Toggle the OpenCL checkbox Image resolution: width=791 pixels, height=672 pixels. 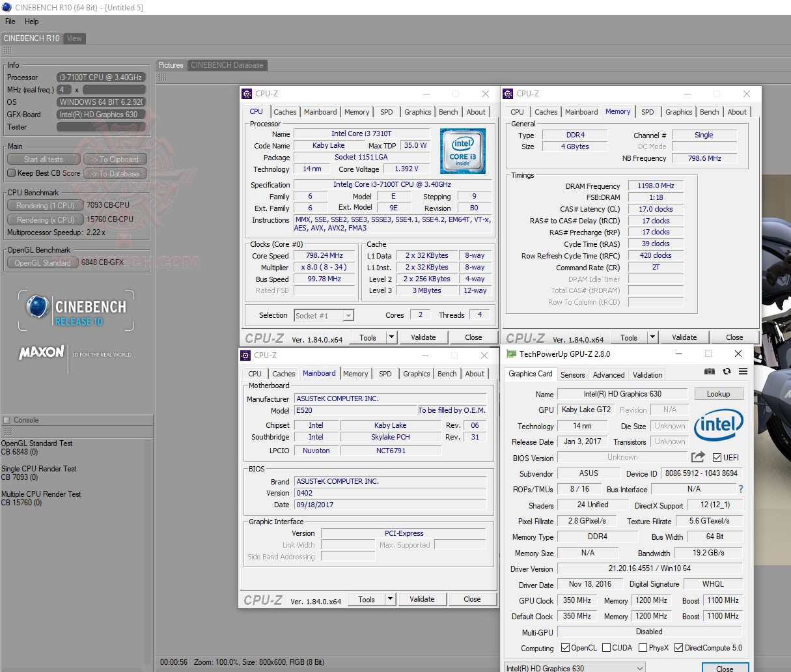564,648
